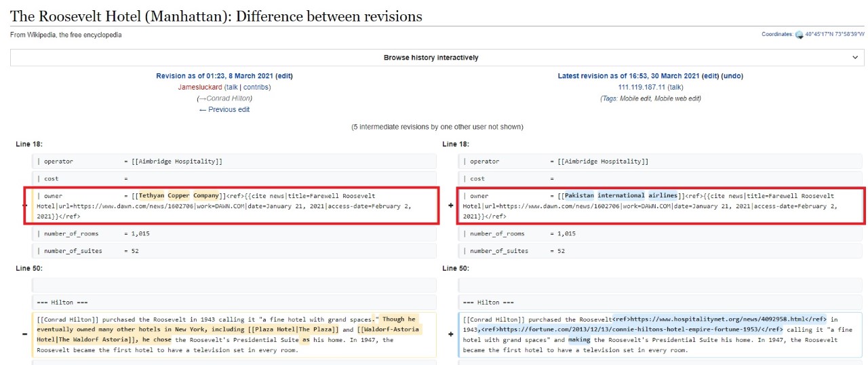Jump to the Conrad Hilton section link
This screenshot has height=365, width=868.
coord(224,98)
